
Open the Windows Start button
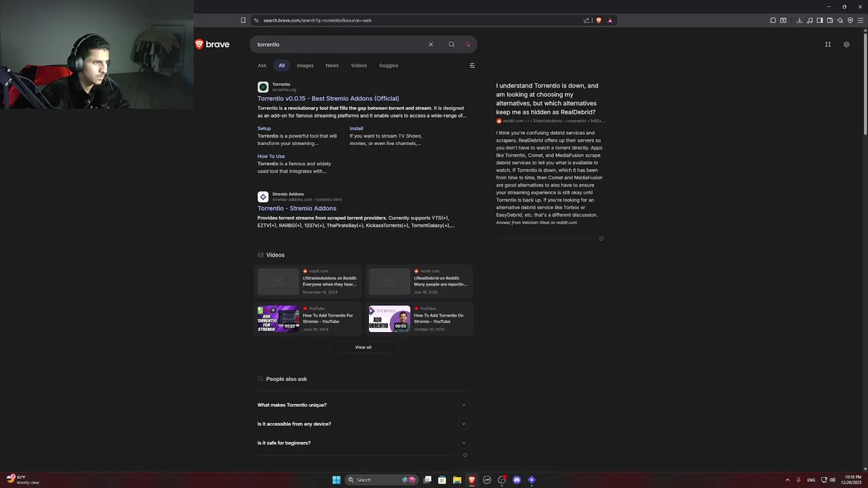[336, 480]
